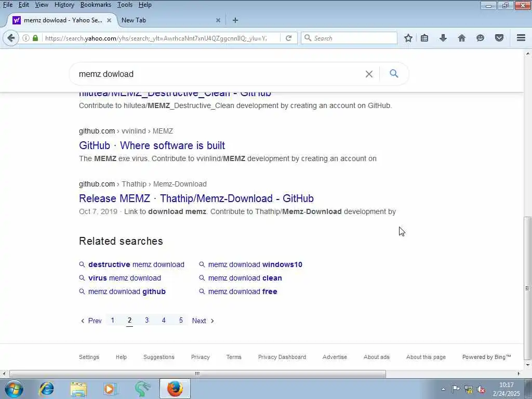Search virus memz download

point(125,278)
